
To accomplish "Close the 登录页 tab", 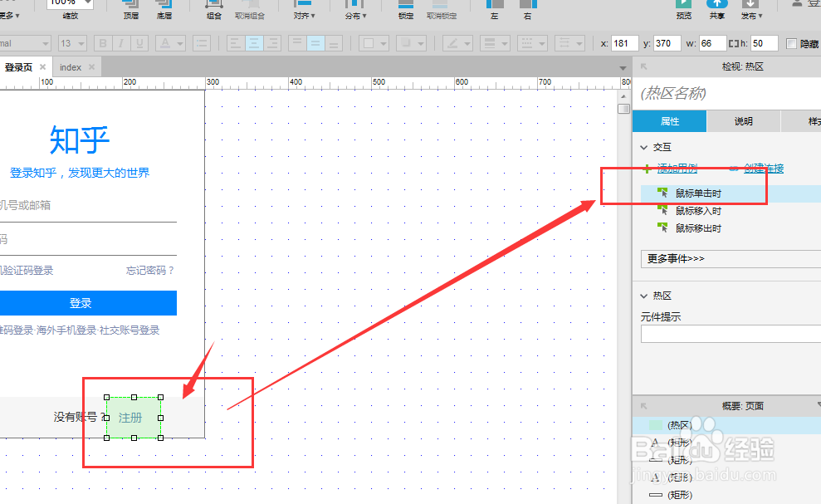I will (x=43, y=67).
